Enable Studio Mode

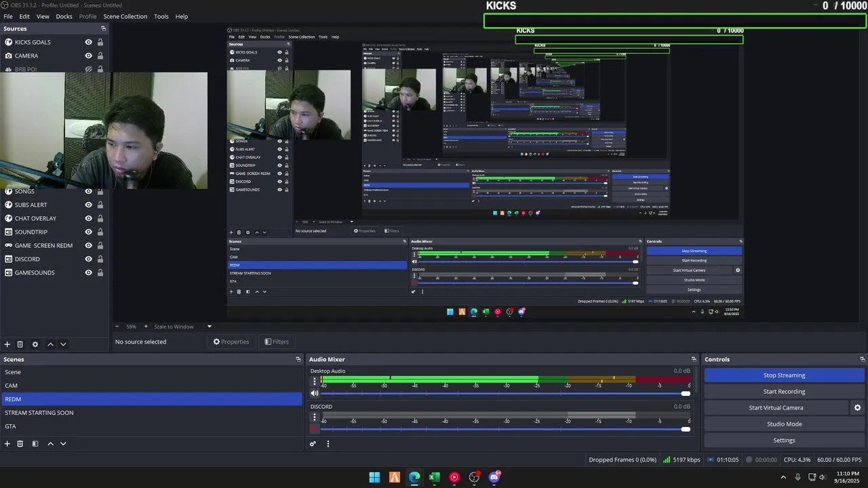coord(785,424)
